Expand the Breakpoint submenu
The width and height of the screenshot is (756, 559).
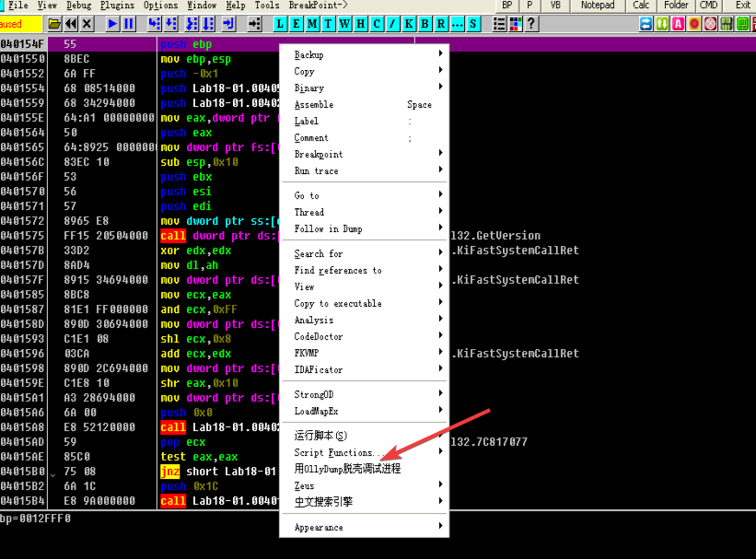click(x=365, y=155)
